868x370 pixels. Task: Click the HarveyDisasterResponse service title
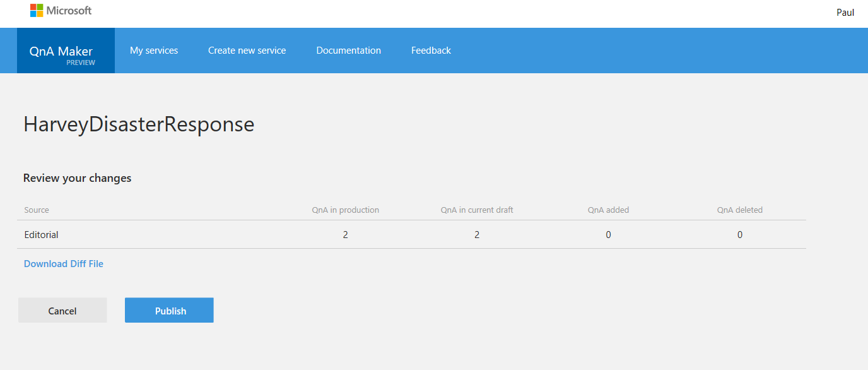click(x=139, y=124)
